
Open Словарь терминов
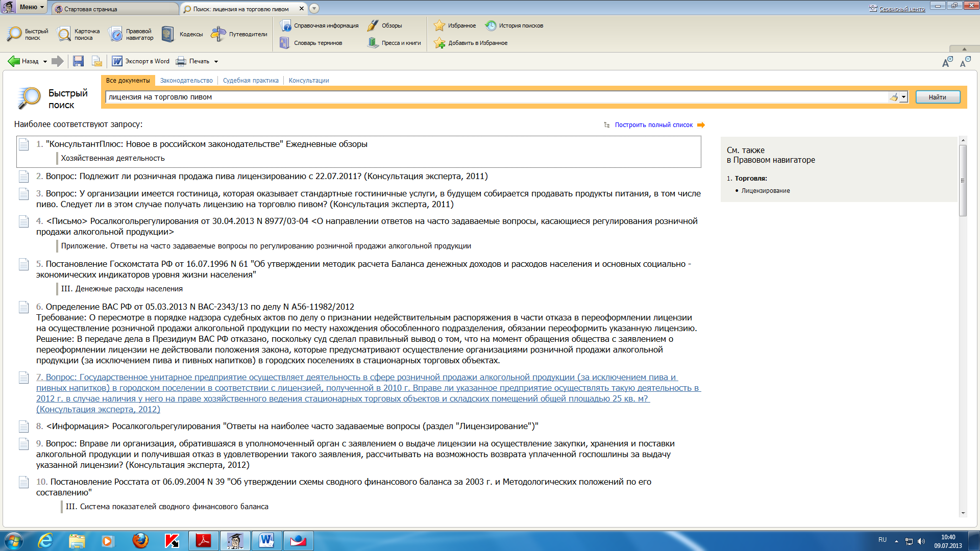(x=311, y=43)
